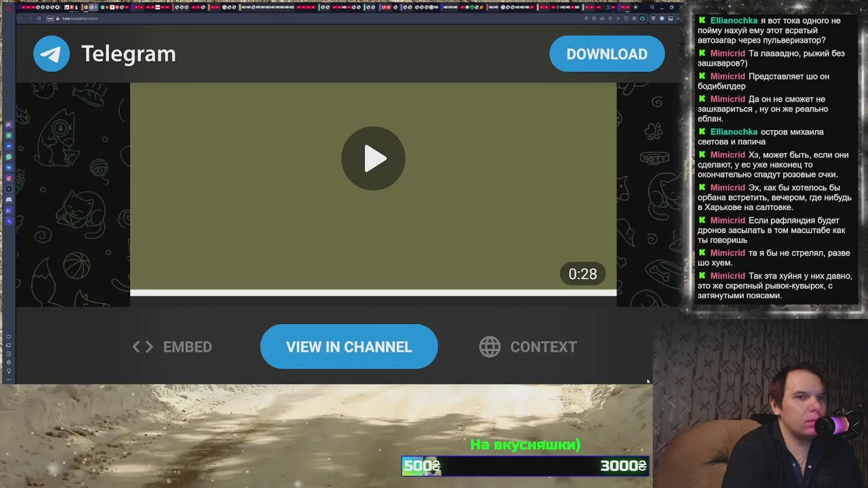Open VIEW IN CHANNEL
The height and width of the screenshot is (488, 868).
pos(349,346)
